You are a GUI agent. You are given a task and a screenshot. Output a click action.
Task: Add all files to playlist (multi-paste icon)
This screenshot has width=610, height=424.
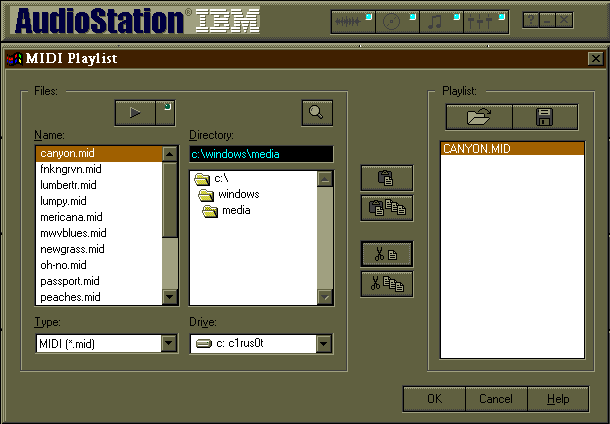[386, 208]
